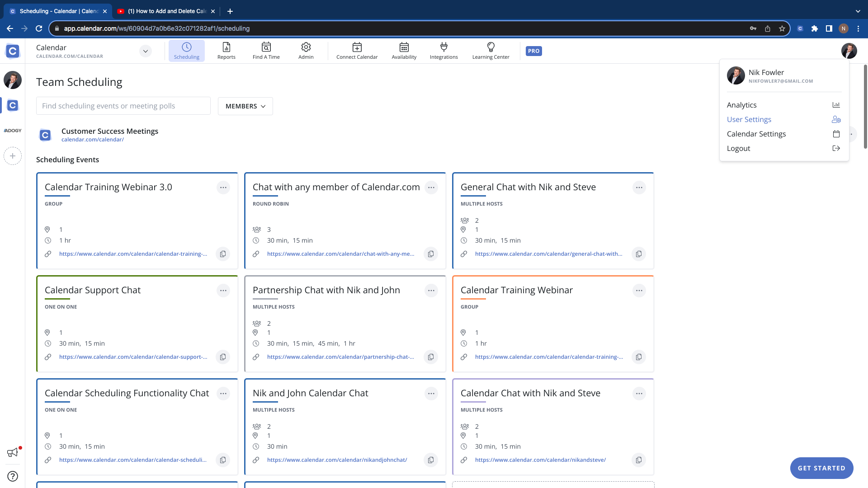Add a new workspace with plus icon

pos(13,156)
